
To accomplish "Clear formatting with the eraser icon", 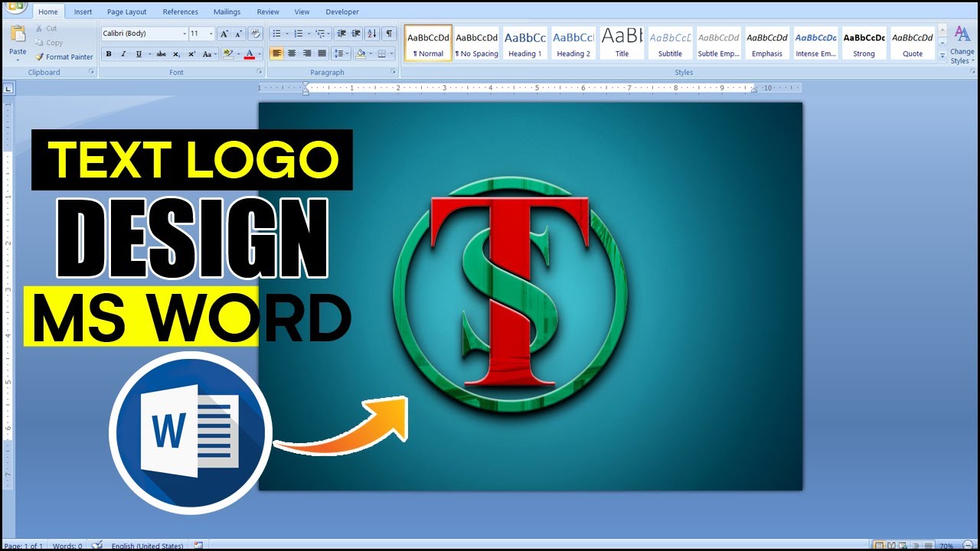I will click(x=256, y=34).
